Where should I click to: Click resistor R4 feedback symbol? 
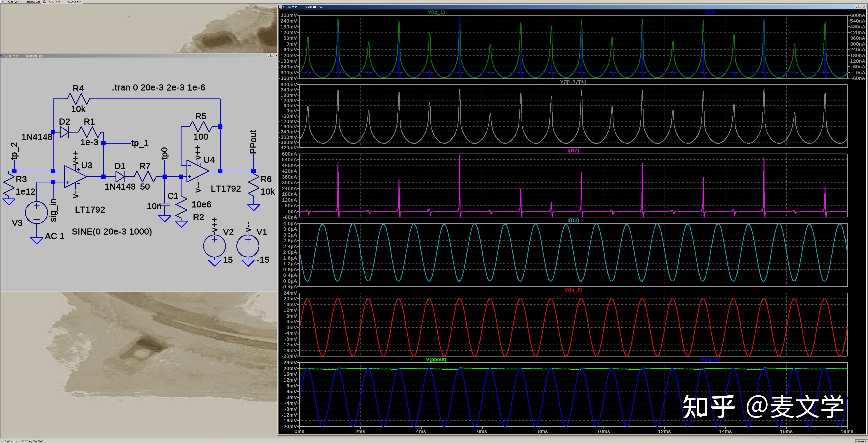coord(78,99)
